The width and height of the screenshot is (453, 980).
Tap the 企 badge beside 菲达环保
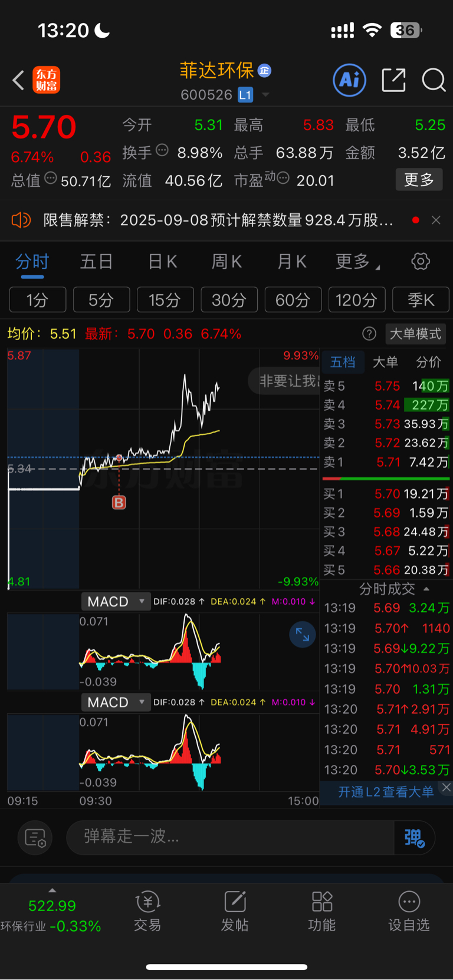tap(265, 71)
